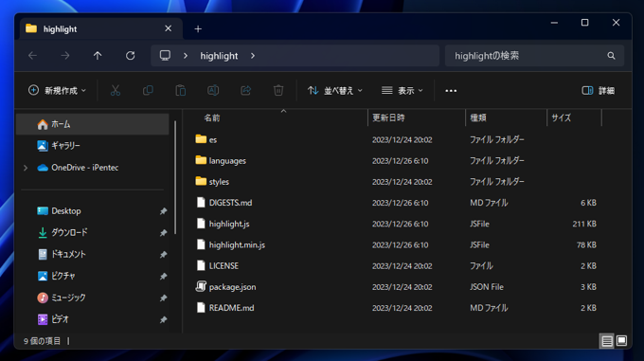Expand OneDrive - iPentec tree node
The width and height of the screenshot is (644, 361).
point(26,168)
